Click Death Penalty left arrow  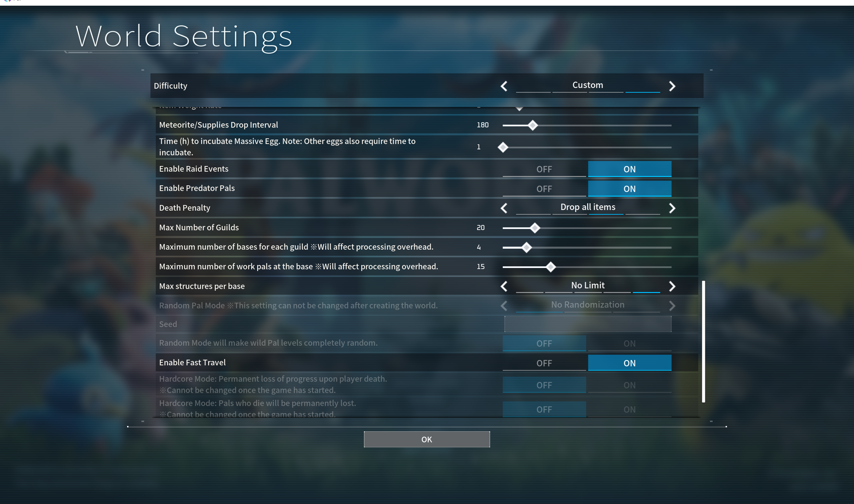(504, 208)
